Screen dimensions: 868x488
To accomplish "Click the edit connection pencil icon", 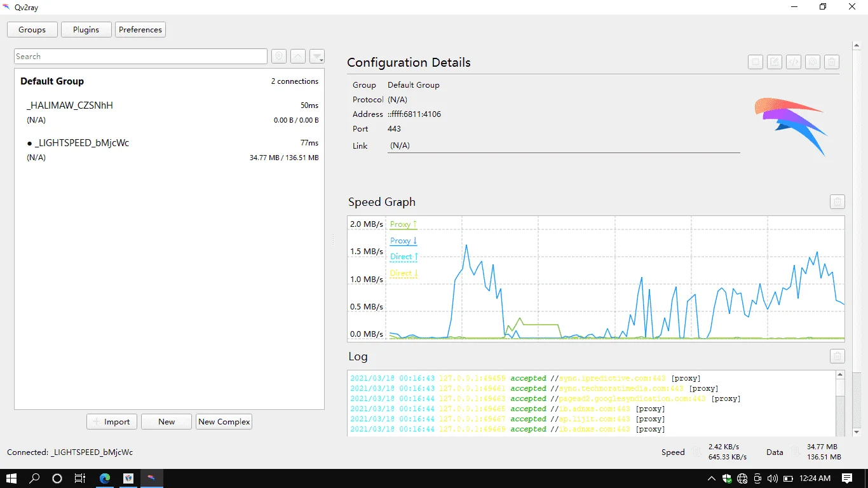I will point(775,62).
